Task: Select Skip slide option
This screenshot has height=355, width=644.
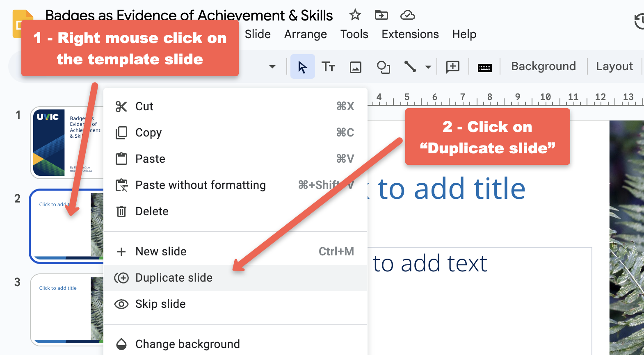Action: pyautogui.click(x=235, y=304)
